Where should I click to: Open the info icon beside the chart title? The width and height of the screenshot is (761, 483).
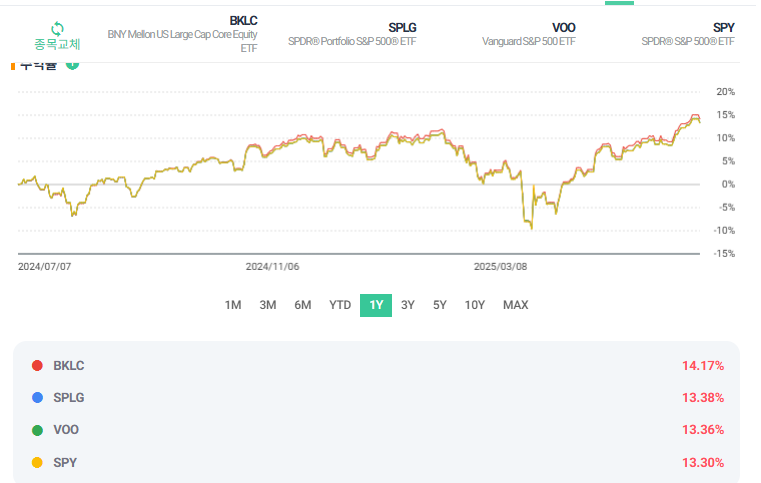coord(72,65)
